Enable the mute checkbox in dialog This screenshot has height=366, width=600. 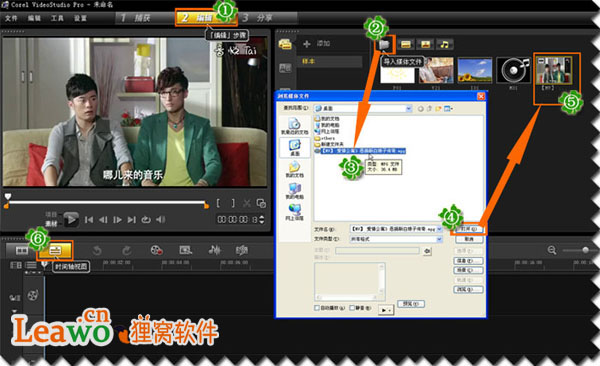[x=352, y=308]
